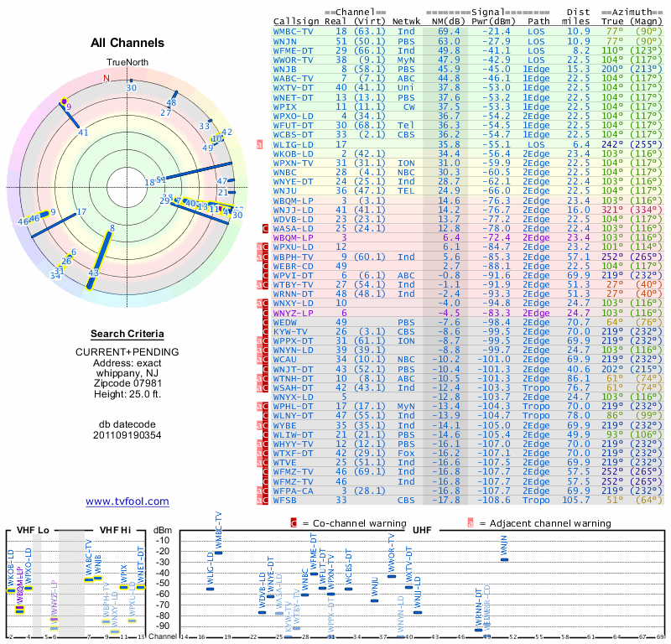Screen dimensions: 671x644
Task: Select the WLIG-LD callsign
Action: pos(293,144)
